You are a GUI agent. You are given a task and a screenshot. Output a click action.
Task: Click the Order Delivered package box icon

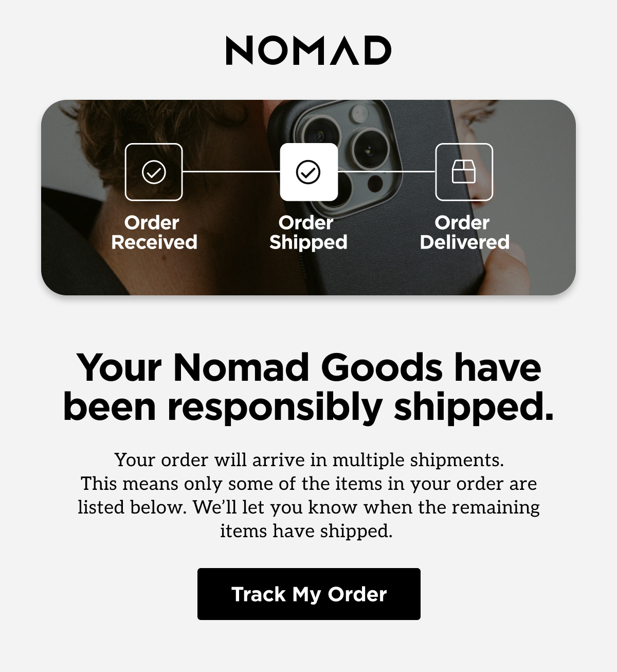(464, 172)
